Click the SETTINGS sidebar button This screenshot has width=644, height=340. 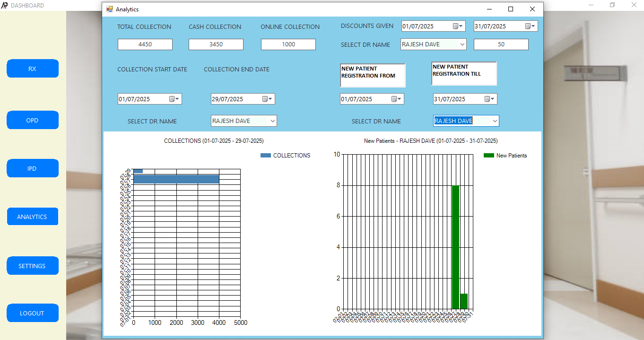click(32, 266)
